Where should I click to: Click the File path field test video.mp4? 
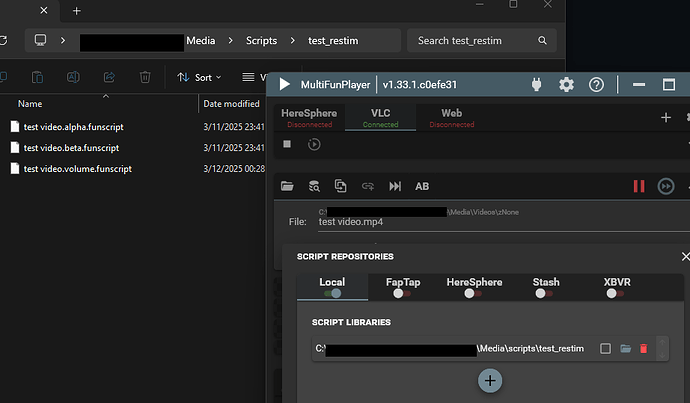[503, 222]
